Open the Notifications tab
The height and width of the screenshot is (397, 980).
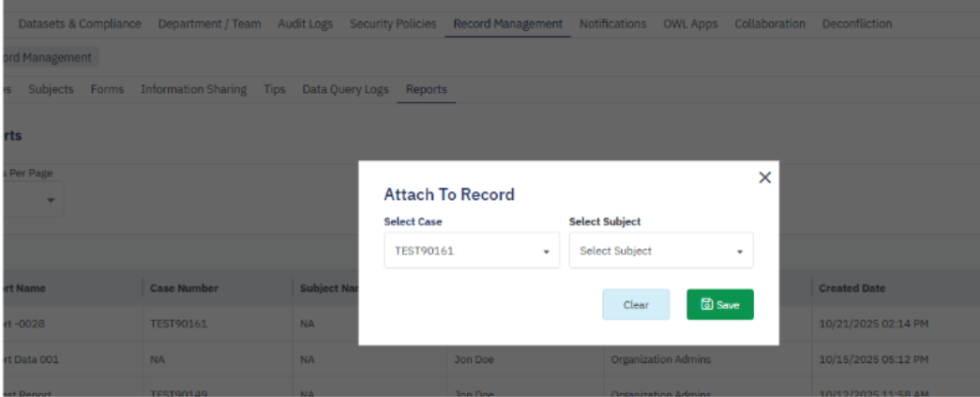click(x=612, y=23)
